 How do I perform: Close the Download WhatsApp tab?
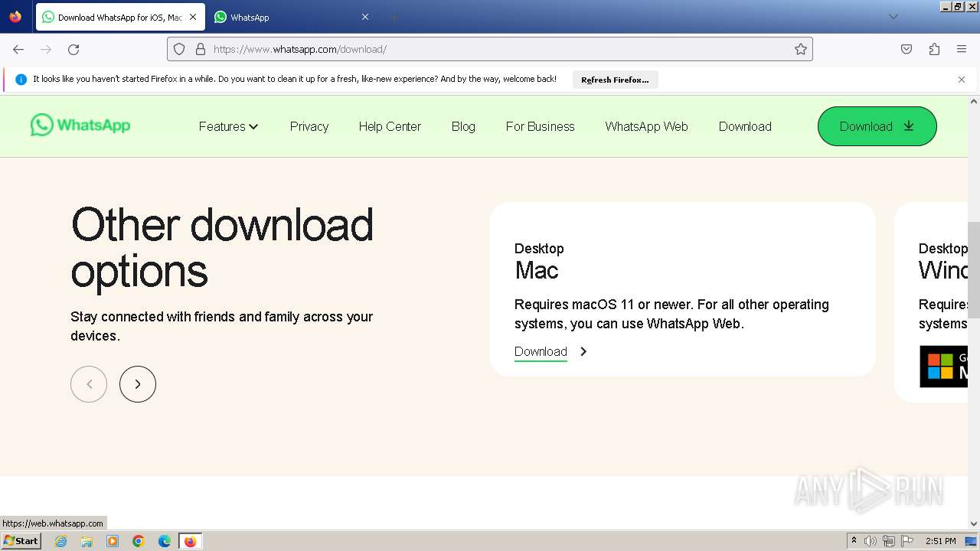pyautogui.click(x=193, y=17)
